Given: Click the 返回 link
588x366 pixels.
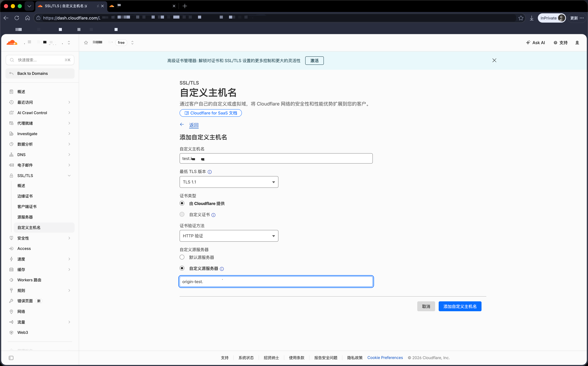Looking at the screenshot, I should click(194, 125).
